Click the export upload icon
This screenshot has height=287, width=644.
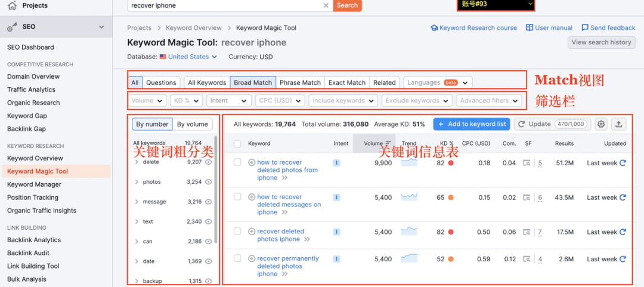[x=618, y=124]
